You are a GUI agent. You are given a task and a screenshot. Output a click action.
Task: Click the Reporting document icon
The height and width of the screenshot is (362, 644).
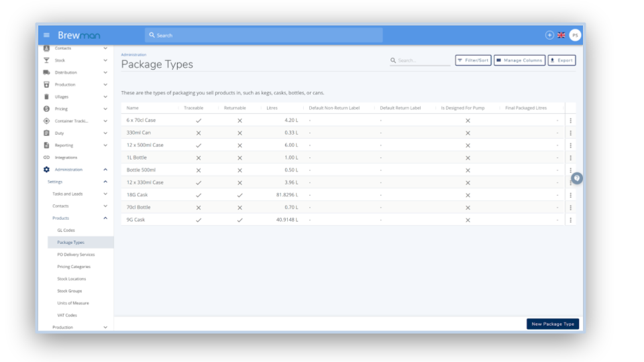pos(46,145)
